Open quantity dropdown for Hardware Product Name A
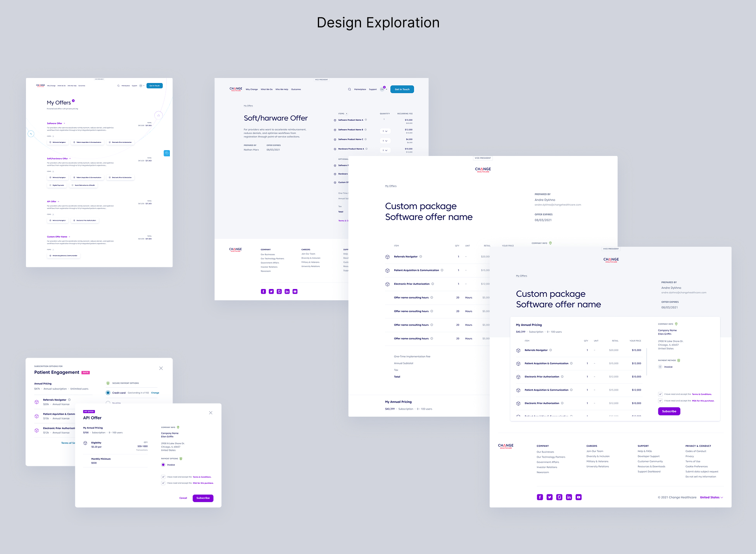This screenshot has width=756, height=554. pos(385,150)
